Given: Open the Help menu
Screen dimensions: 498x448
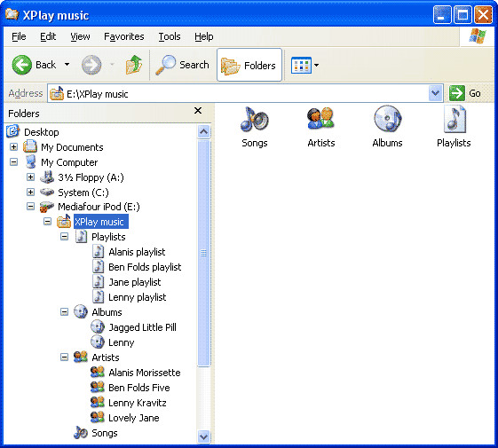Looking at the screenshot, I should (203, 36).
